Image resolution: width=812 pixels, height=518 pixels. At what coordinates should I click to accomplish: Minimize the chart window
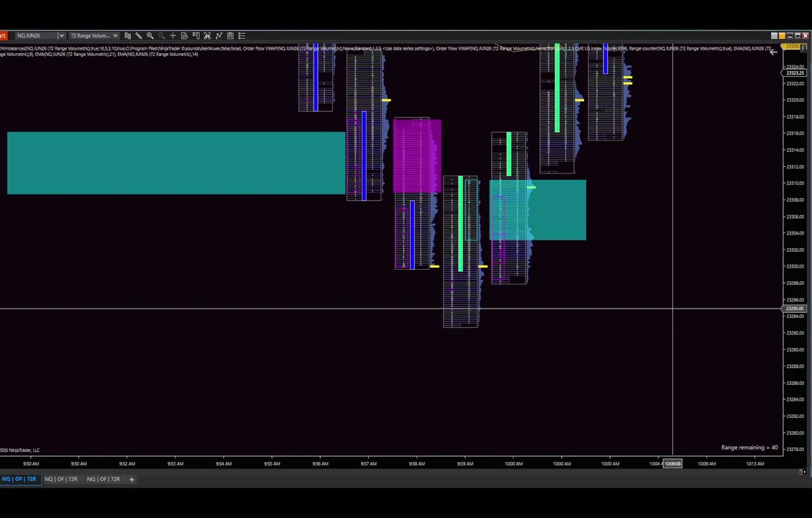tap(790, 36)
